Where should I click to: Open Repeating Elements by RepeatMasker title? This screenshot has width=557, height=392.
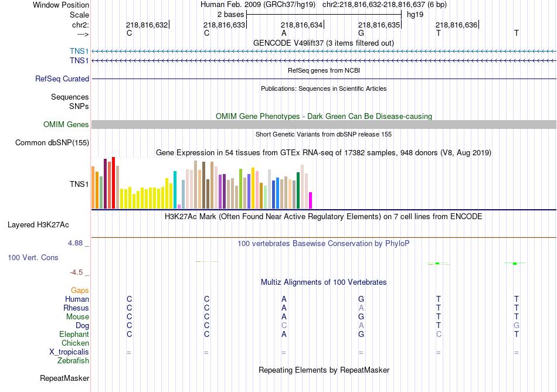(324, 370)
